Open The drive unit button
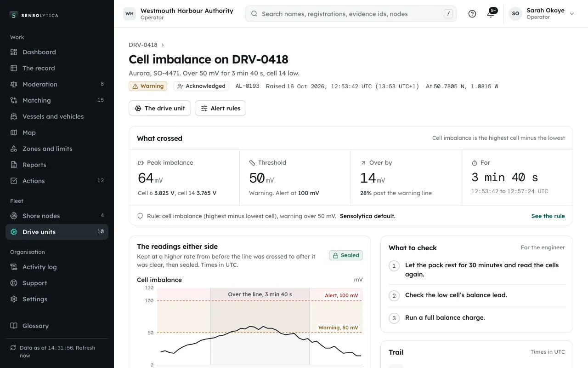This screenshot has height=368, width=588. point(160,108)
